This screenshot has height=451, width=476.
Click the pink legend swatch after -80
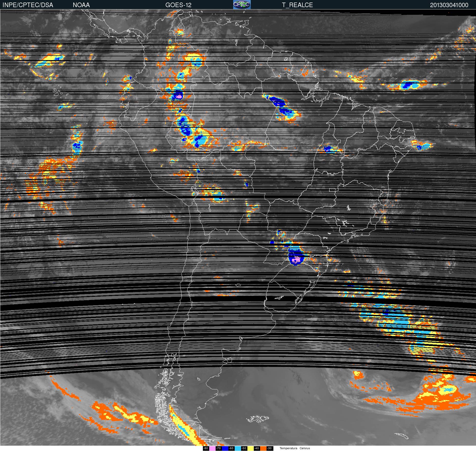pos(212,448)
